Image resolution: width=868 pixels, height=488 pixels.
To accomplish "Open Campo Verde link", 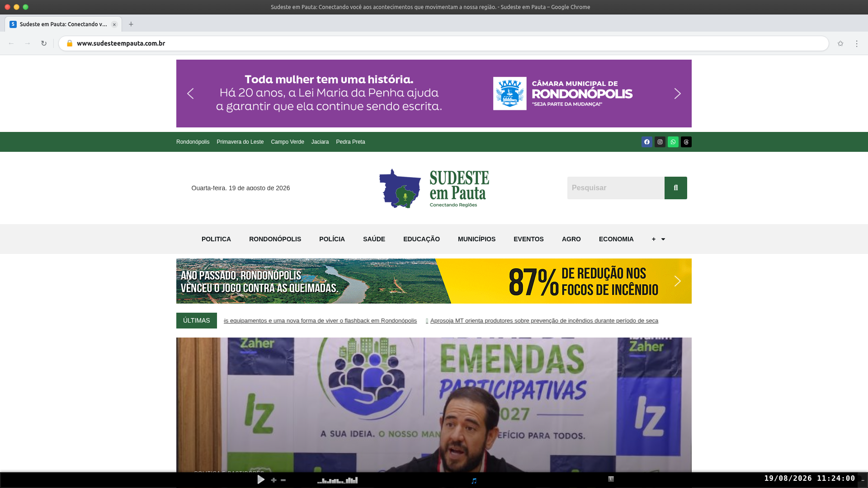I will pyautogui.click(x=288, y=142).
